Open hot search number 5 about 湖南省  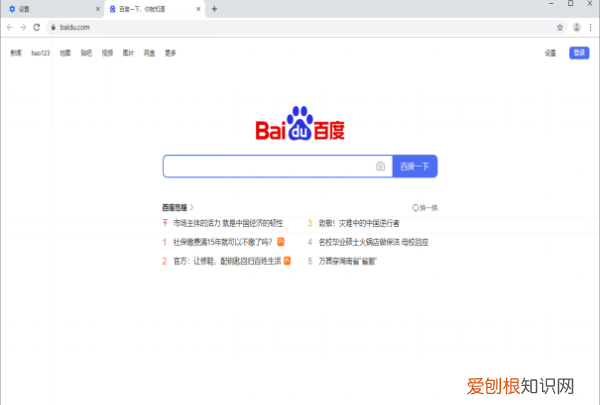347,261
